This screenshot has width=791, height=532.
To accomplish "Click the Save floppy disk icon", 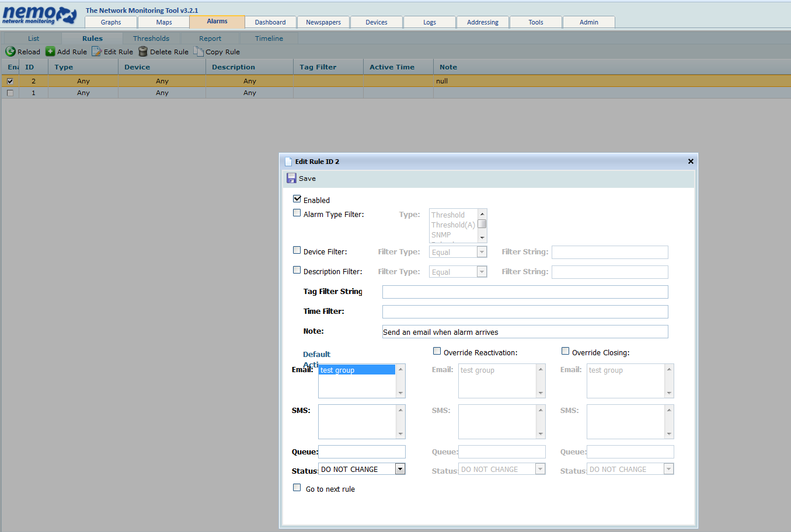I will point(291,178).
